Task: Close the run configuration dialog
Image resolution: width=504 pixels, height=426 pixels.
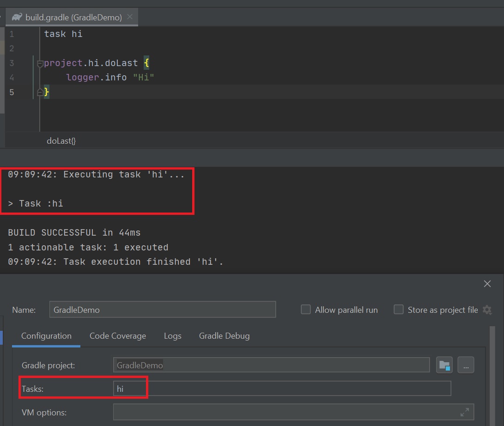Action: pos(487,284)
